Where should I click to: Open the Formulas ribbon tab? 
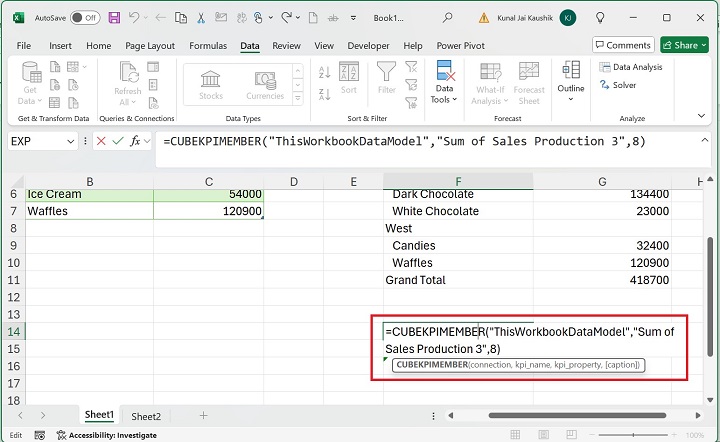pyautogui.click(x=207, y=45)
